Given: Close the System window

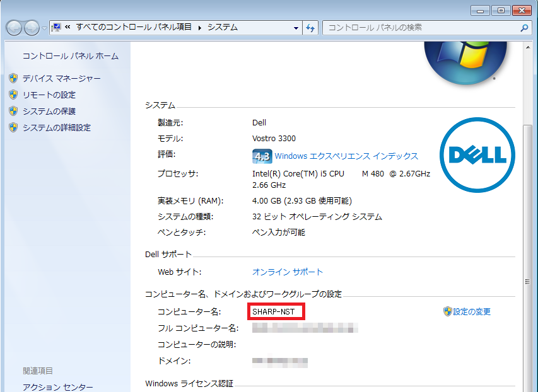Looking at the screenshot, I should (x=522, y=11).
